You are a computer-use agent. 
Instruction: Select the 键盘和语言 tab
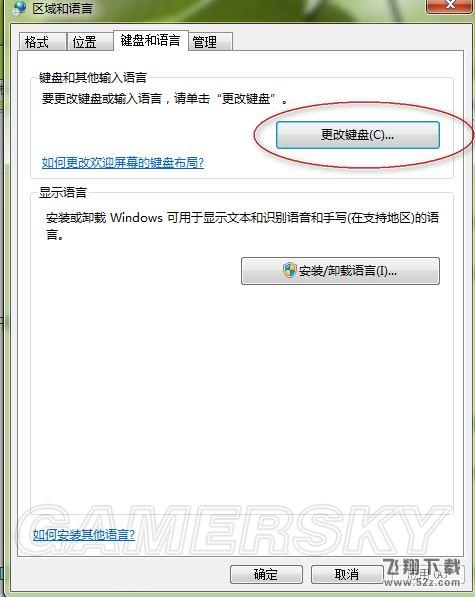(x=151, y=40)
